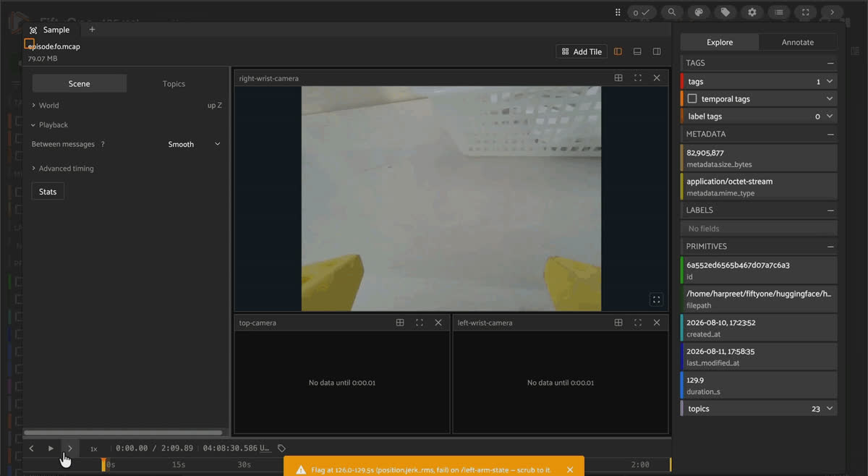
Task: Toggle the bottom panel layout icon
Action: 637,52
